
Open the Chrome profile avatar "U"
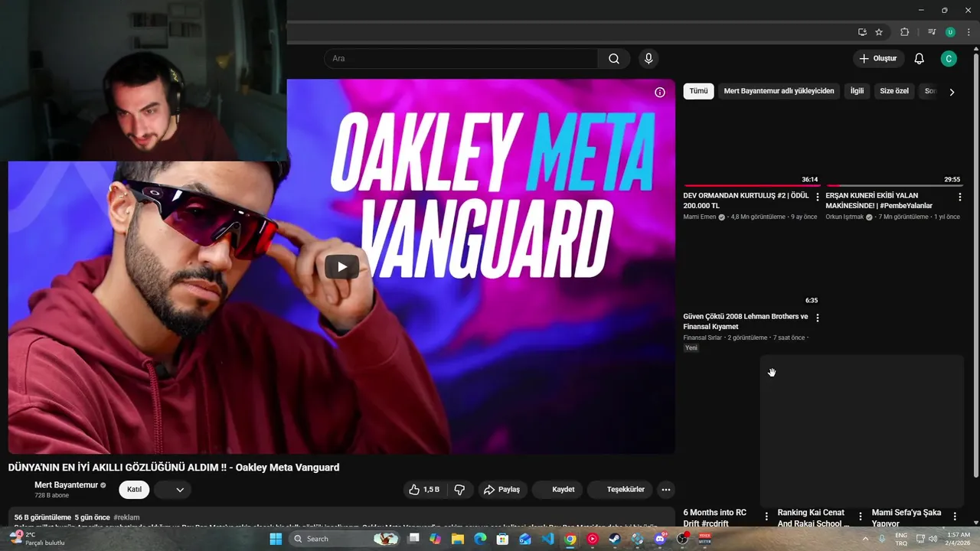click(x=950, y=32)
